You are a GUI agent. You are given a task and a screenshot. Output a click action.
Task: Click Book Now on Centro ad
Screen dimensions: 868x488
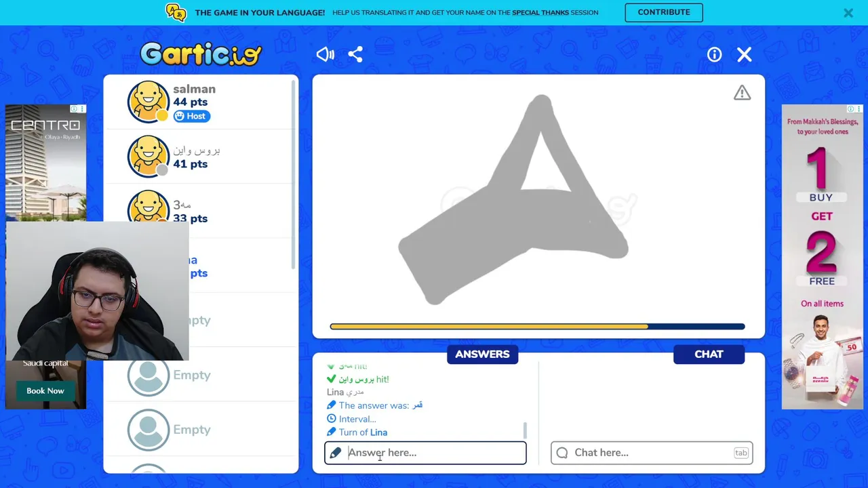pos(45,391)
